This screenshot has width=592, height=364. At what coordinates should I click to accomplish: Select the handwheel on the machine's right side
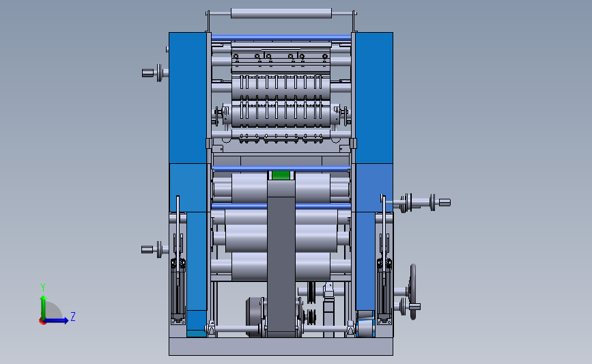[413, 292]
